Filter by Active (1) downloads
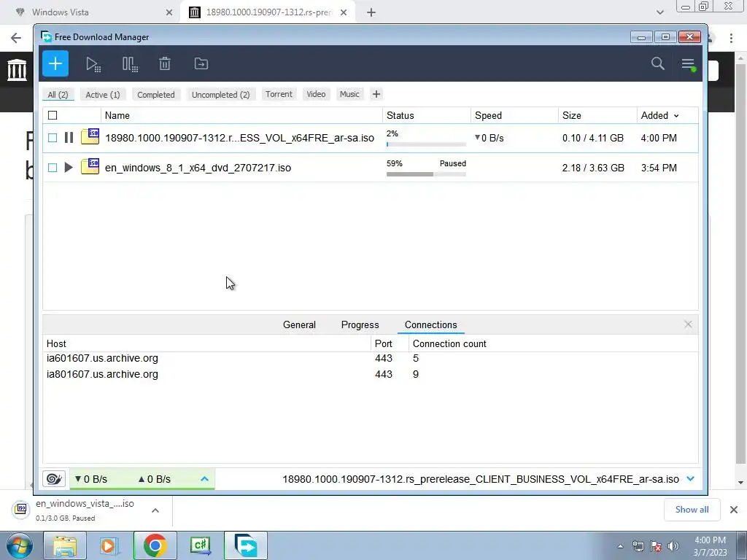Image resolution: width=747 pixels, height=560 pixels. click(102, 94)
